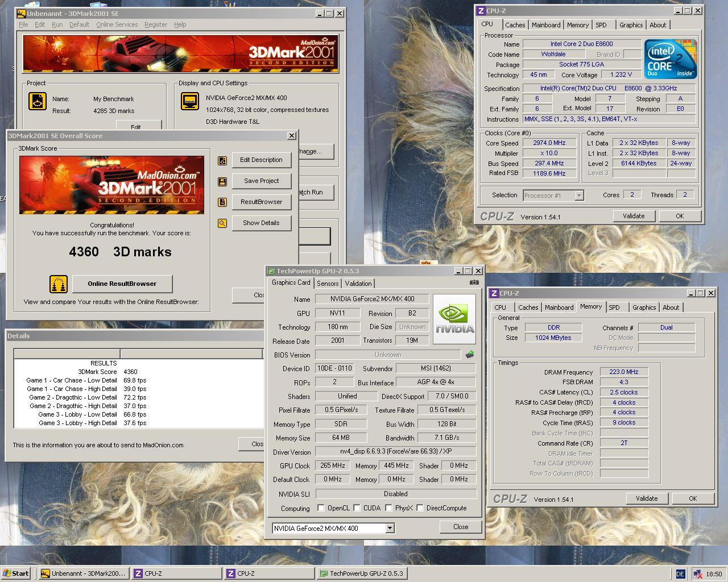Toggle the OpenCL checkbox in GPU-Z
Viewport: 728px width, 582px height.
pos(321,508)
